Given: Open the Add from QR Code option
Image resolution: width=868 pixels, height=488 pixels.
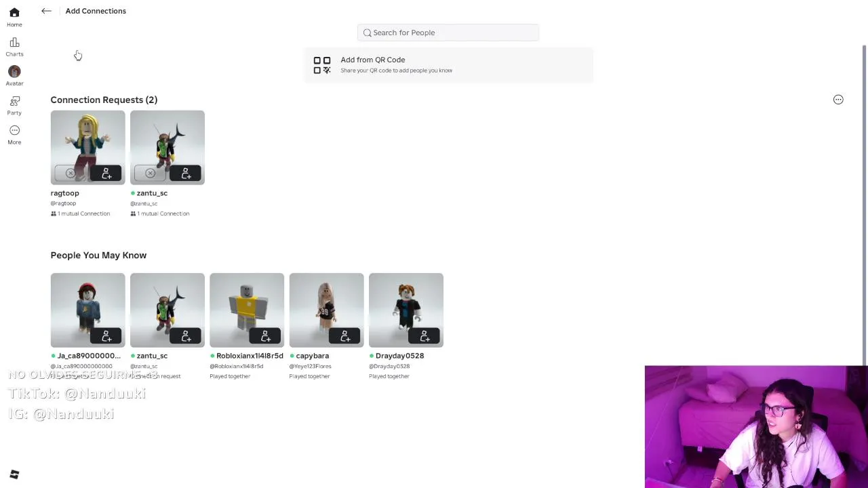Looking at the screenshot, I should click(449, 65).
